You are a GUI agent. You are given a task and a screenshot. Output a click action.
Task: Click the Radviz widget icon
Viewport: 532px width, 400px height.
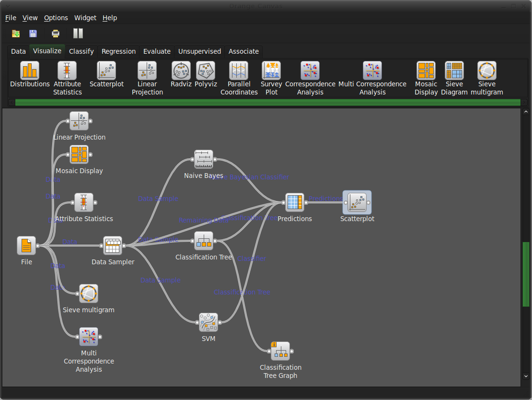[181, 71]
